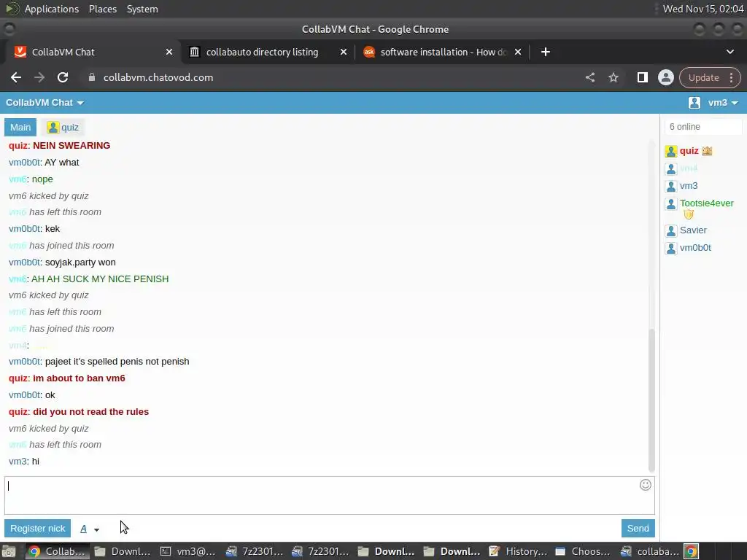Open the Chrome profile avatar
This screenshot has width=747, height=560.
point(665,77)
